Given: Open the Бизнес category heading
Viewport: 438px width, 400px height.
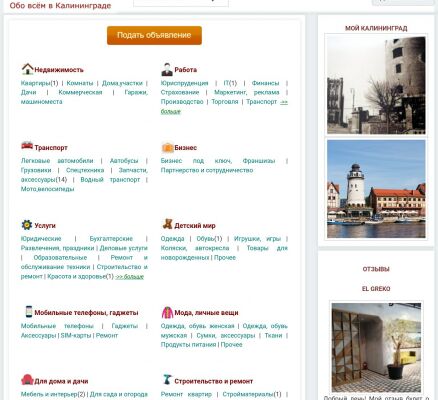Looking at the screenshot, I should click(x=185, y=148).
